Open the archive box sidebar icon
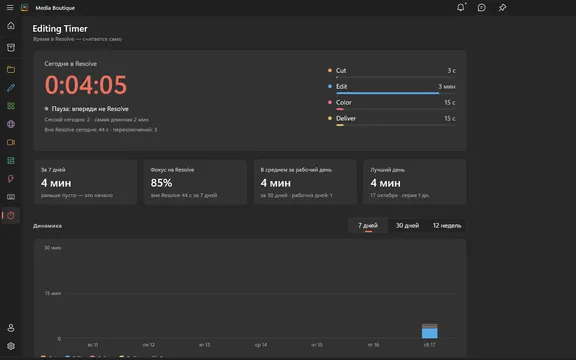This screenshot has width=576, height=360. [x=11, y=47]
